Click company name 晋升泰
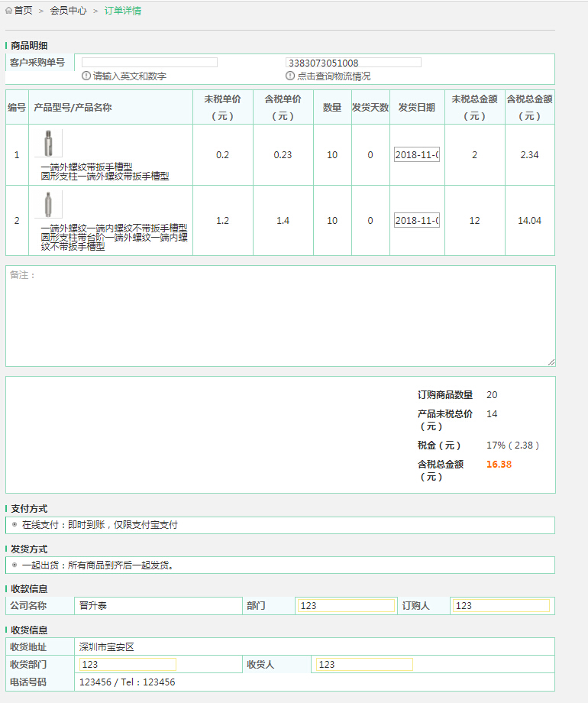 tap(93, 606)
